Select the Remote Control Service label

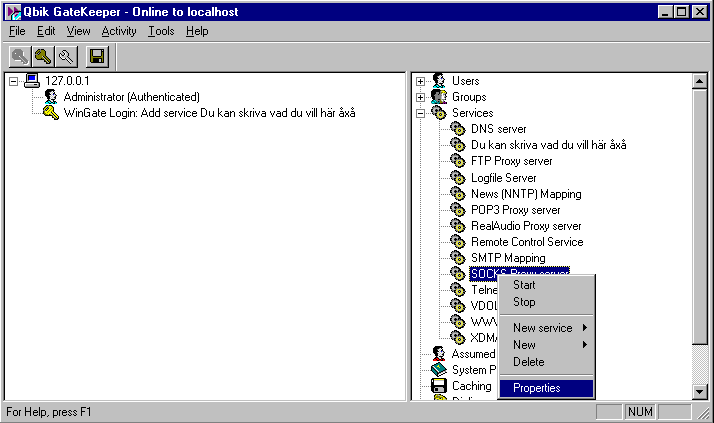point(527,242)
